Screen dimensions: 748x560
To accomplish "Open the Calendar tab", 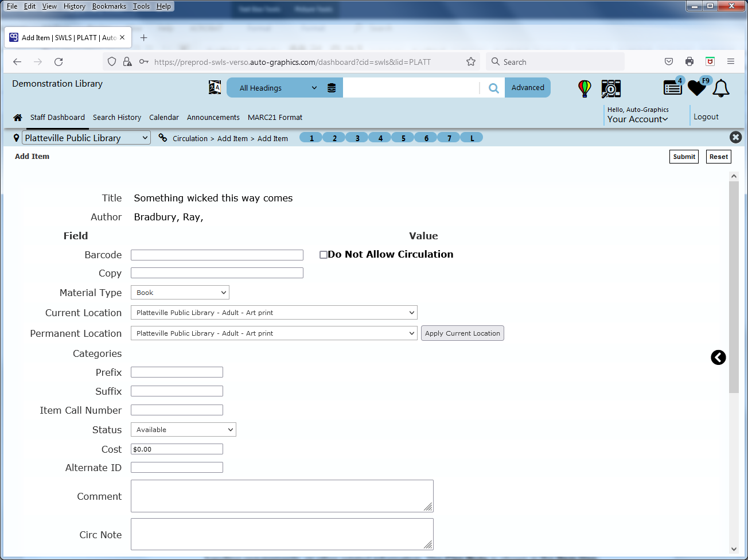I will pos(164,118).
